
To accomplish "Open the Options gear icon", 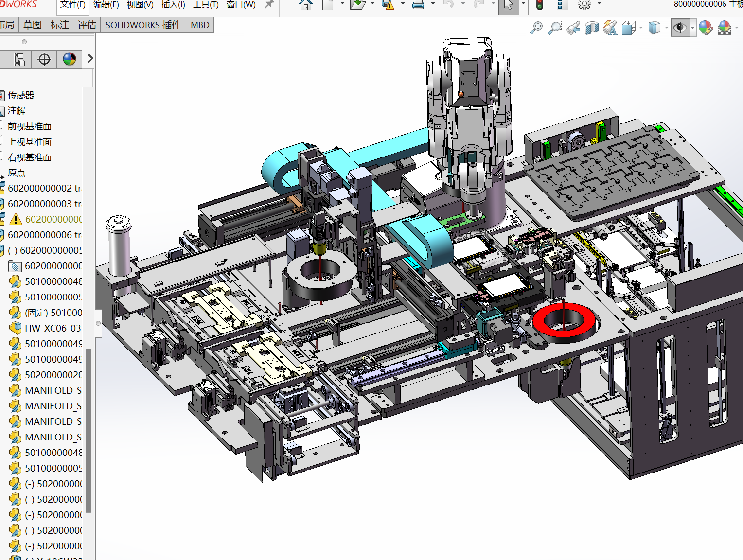I will click(584, 5).
